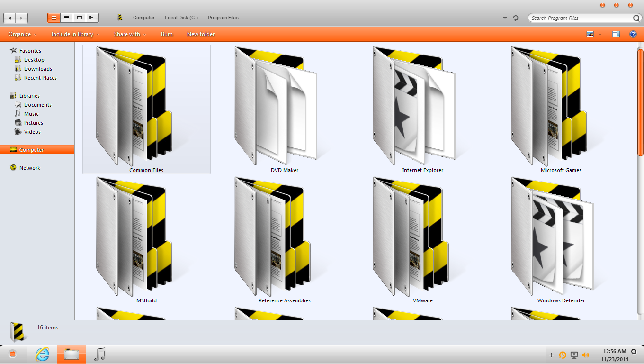
Task: Navigate to Computer in the breadcrumb
Action: click(144, 18)
